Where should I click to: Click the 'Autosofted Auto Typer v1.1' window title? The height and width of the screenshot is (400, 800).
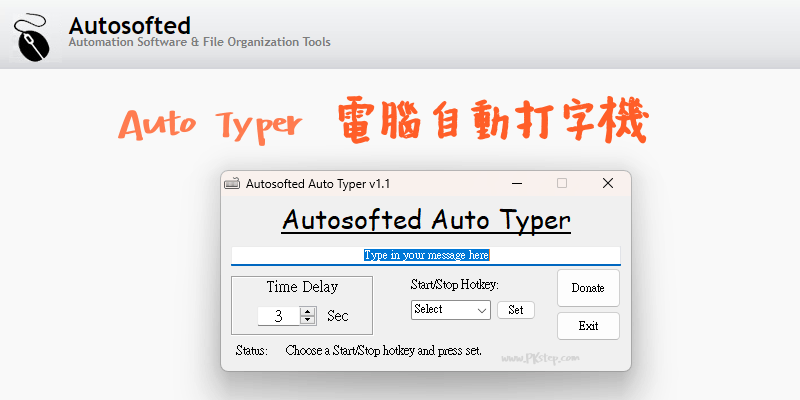pyautogui.click(x=318, y=184)
